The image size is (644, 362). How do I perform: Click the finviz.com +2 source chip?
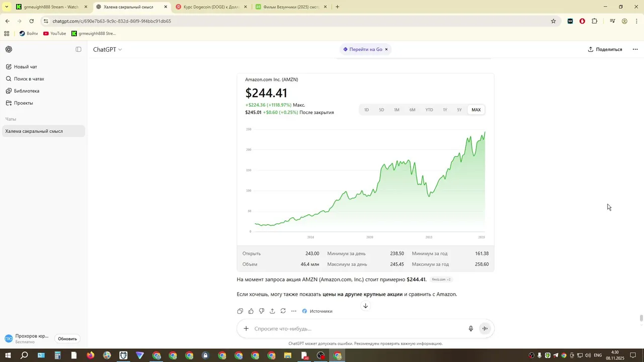click(441, 280)
